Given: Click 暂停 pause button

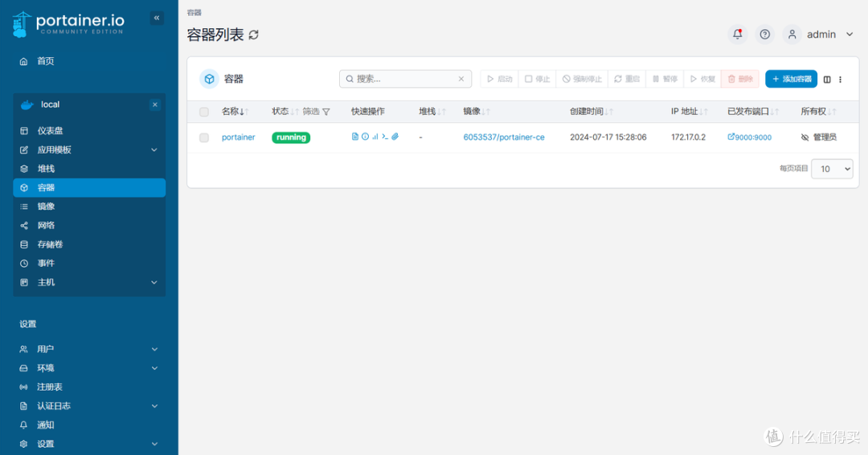Looking at the screenshot, I should 665,79.
